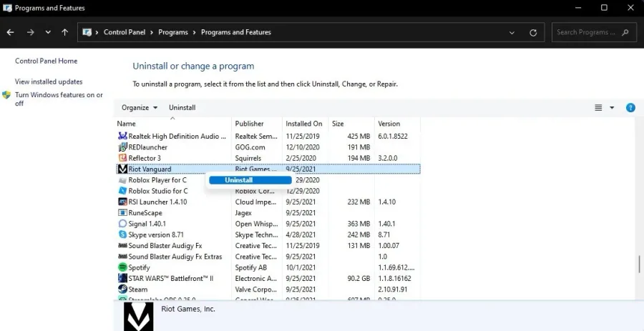The image size is (644, 331).
Task: Select the Steam icon
Action: click(x=122, y=289)
